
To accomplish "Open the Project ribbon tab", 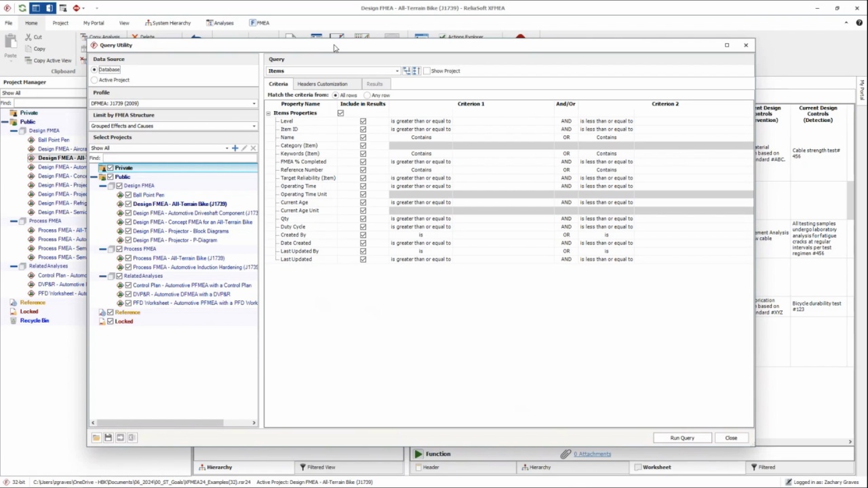I will coord(60,23).
